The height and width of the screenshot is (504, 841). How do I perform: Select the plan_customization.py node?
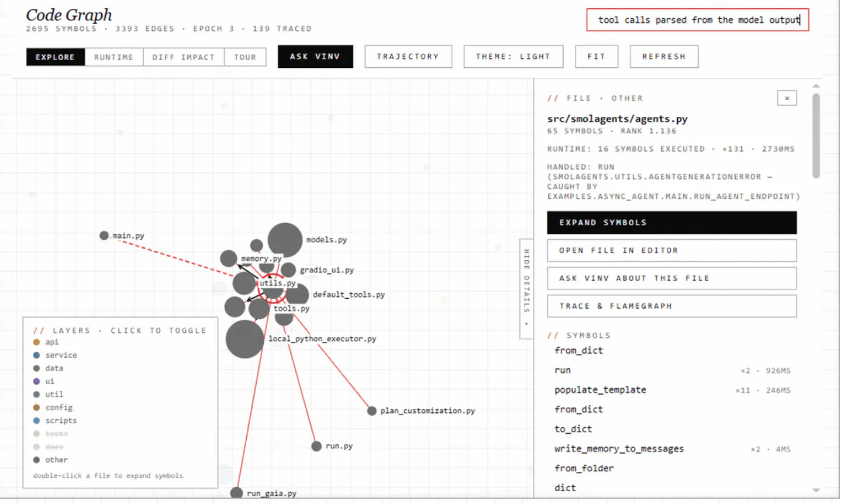(x=372, y=411)
